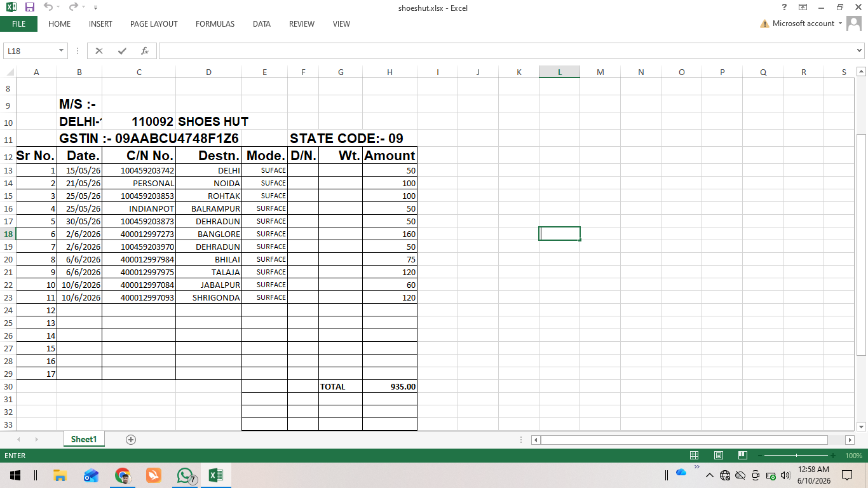This screenshot has width=868, height=488.
Task: Click inside the formula bar
Action: (x=506, y=51)
